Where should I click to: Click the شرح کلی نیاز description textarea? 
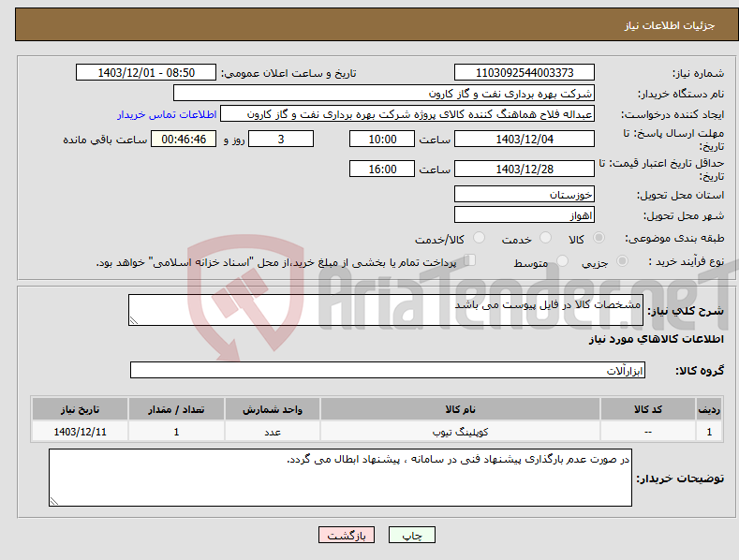click(386, 310)
